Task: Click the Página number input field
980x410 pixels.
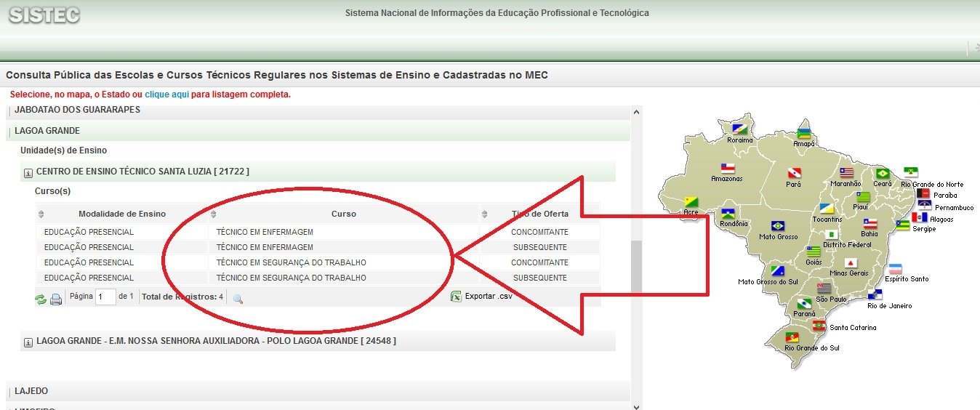Action: click(x=105, y=297)
